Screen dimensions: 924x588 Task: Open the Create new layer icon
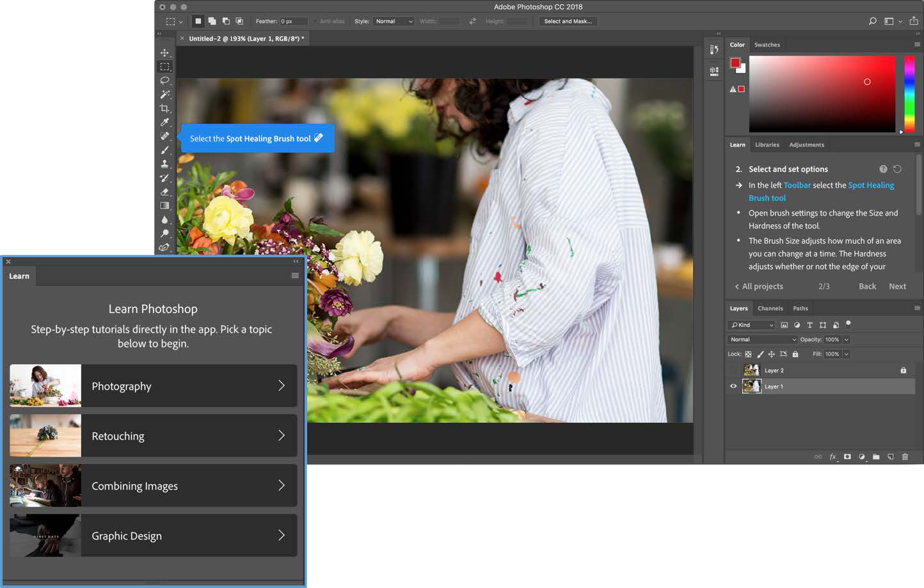[x=890, y=457]
